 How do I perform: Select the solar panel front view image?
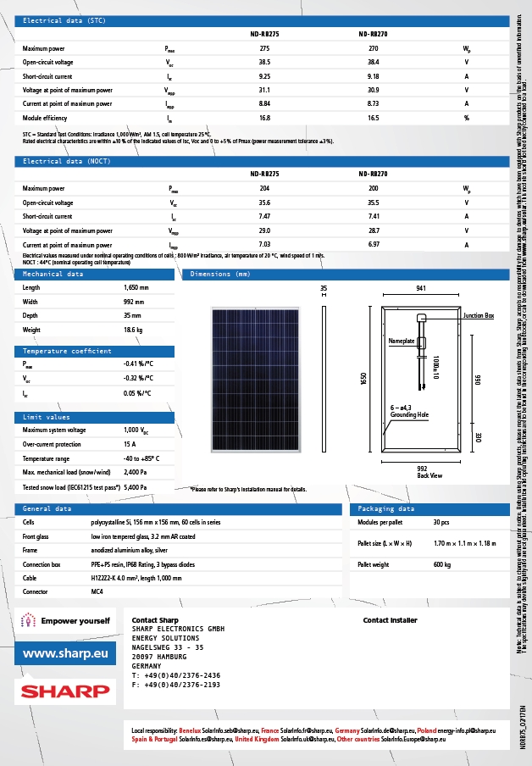[255, 380]
